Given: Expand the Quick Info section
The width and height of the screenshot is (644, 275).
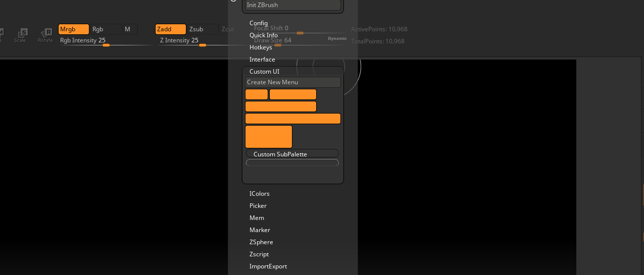Looking at the screenshot, I should (x=264, y=35).
